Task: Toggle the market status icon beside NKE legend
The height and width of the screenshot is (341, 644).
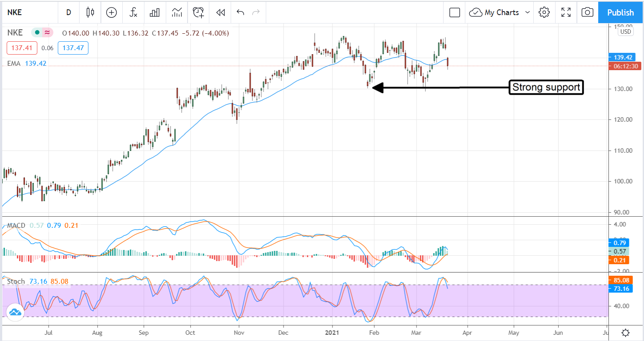Action: pyautogui.click(x=36, y=32)
